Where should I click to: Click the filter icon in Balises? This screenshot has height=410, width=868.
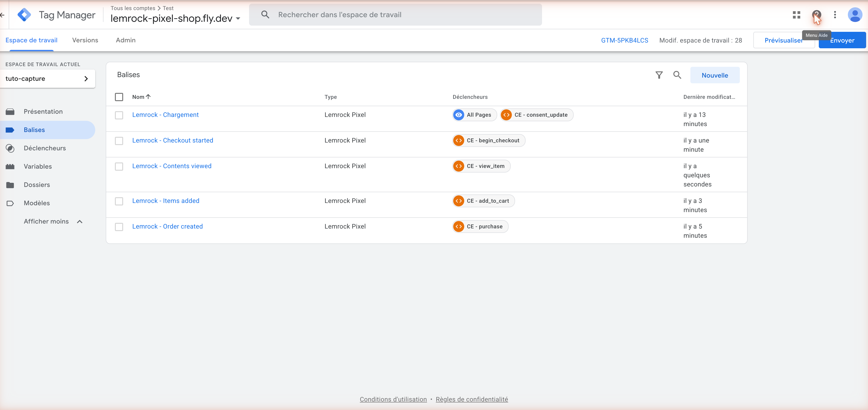click(x=659, y=75)
